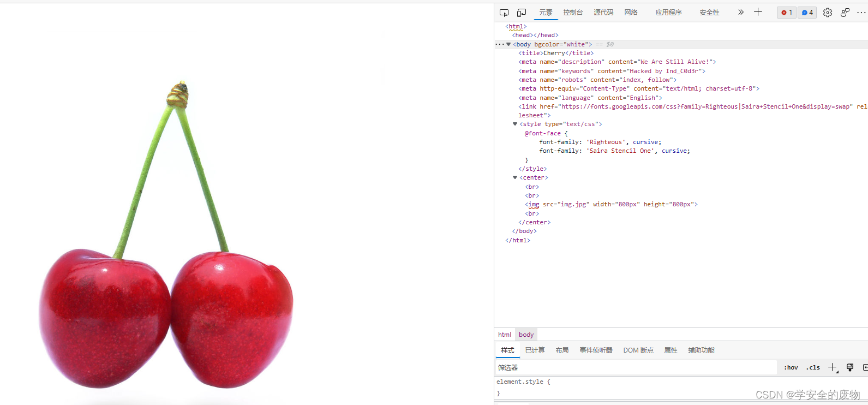Select the <head></head> row

click(535, 35)
